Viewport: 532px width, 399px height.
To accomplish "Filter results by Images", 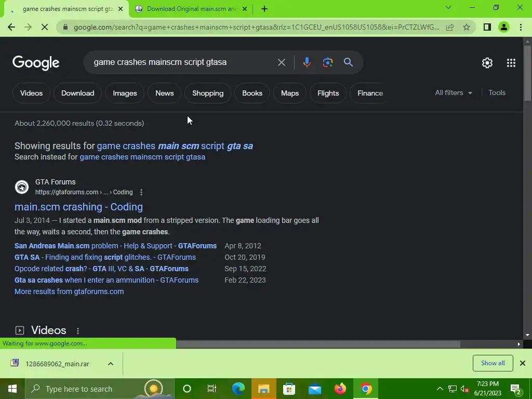I will tap(125, 93).
